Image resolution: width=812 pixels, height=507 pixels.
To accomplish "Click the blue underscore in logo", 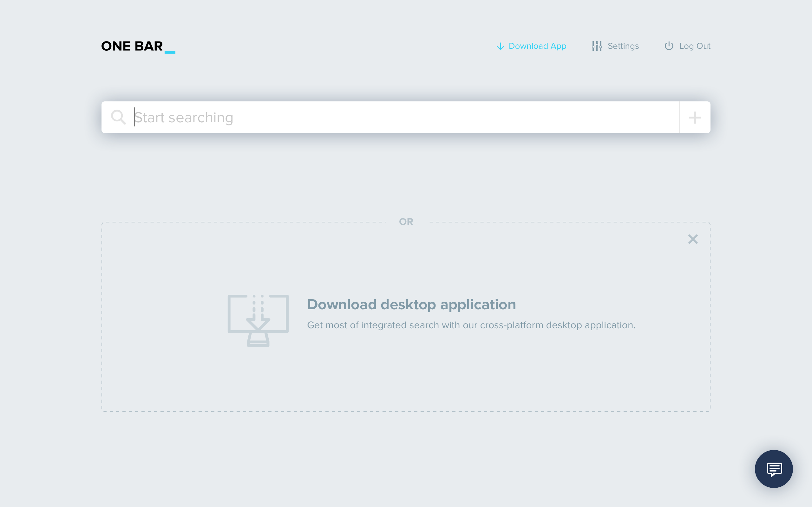I will (170, 52).
